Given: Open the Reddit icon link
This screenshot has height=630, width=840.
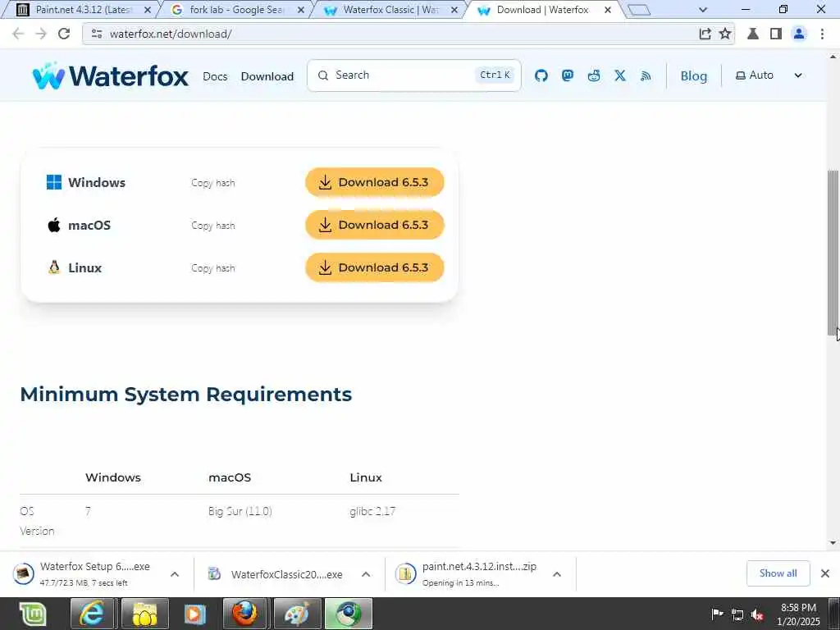Looking at the screenshot, I should pyautogui.click(x=594, y=75).
